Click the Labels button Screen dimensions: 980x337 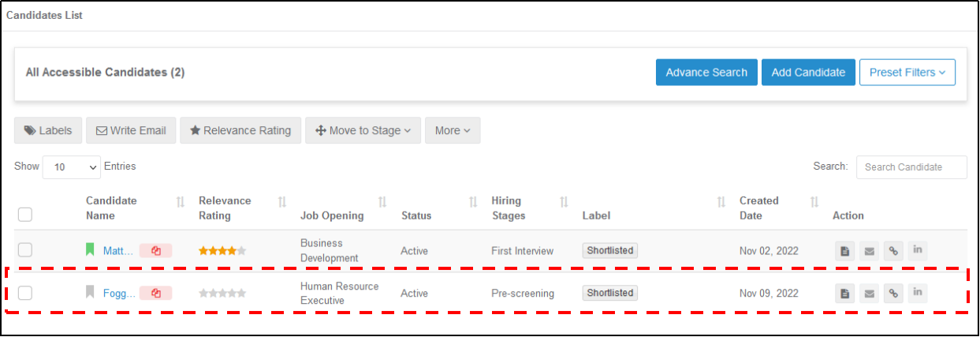click(x=48, y=130)
